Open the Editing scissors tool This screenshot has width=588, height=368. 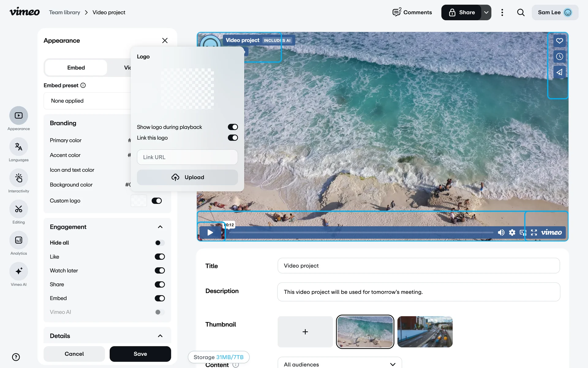coord(19,209)
